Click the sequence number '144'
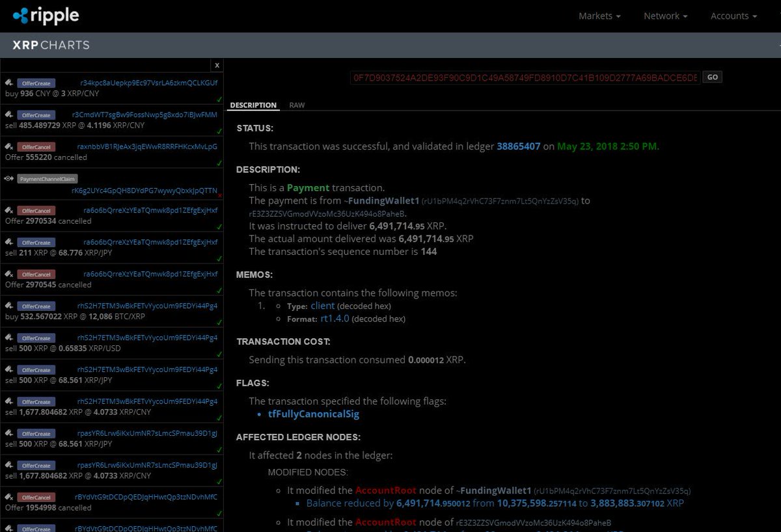This screenshot has width=781, height=532. [x=428, y=252]
